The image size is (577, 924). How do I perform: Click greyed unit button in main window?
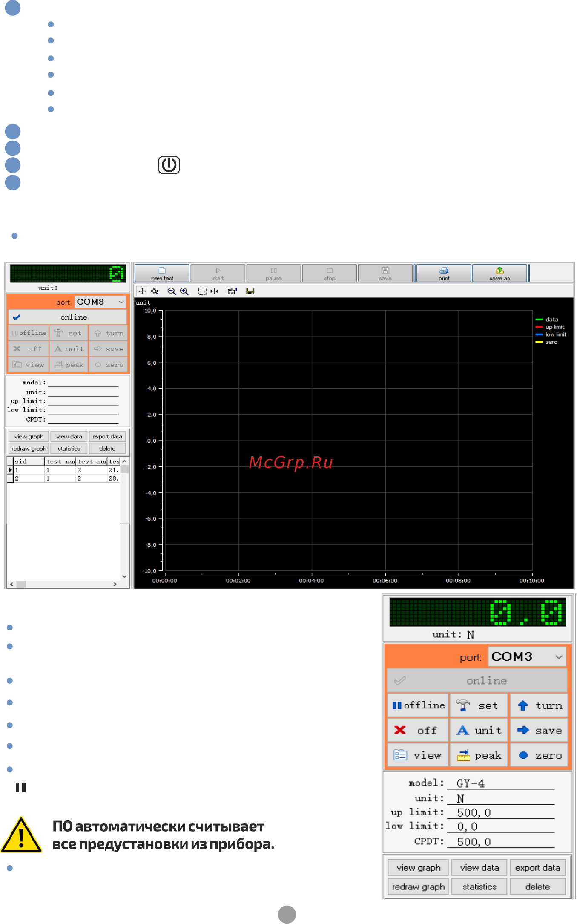tap(69, 349)
